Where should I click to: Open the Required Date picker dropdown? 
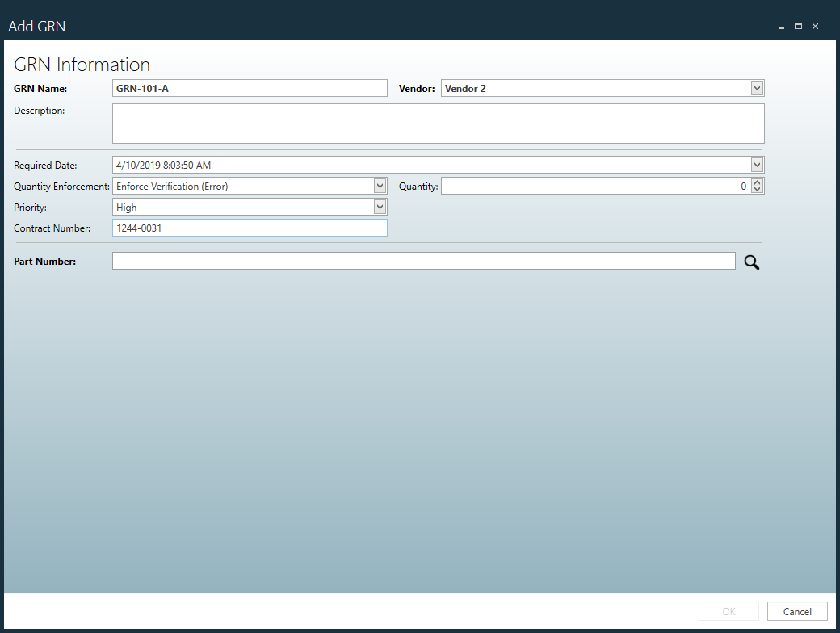757,165
